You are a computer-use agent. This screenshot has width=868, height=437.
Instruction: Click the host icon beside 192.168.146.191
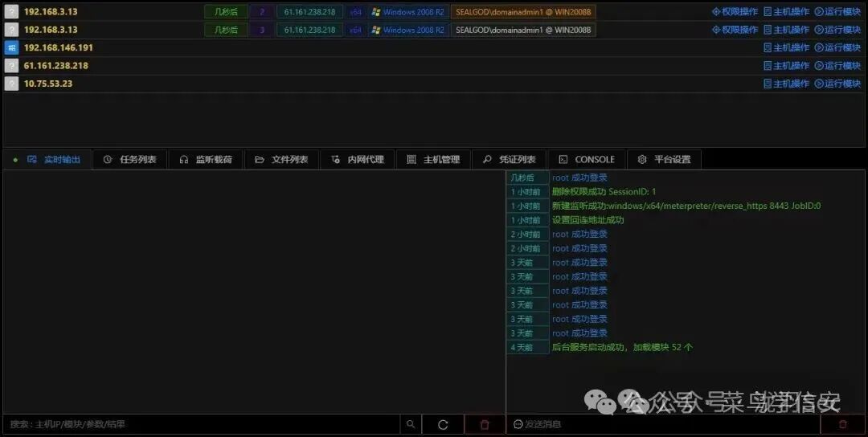[11, 47]
